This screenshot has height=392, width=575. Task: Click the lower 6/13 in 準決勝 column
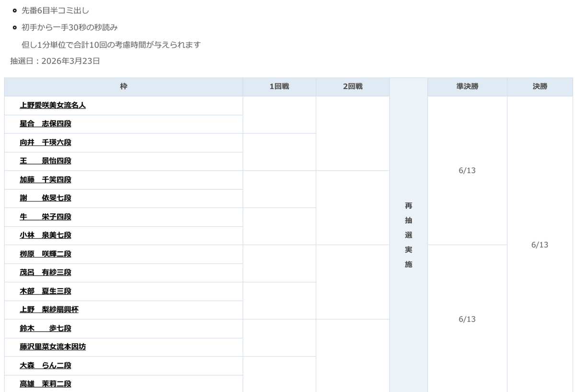(467, 319)
